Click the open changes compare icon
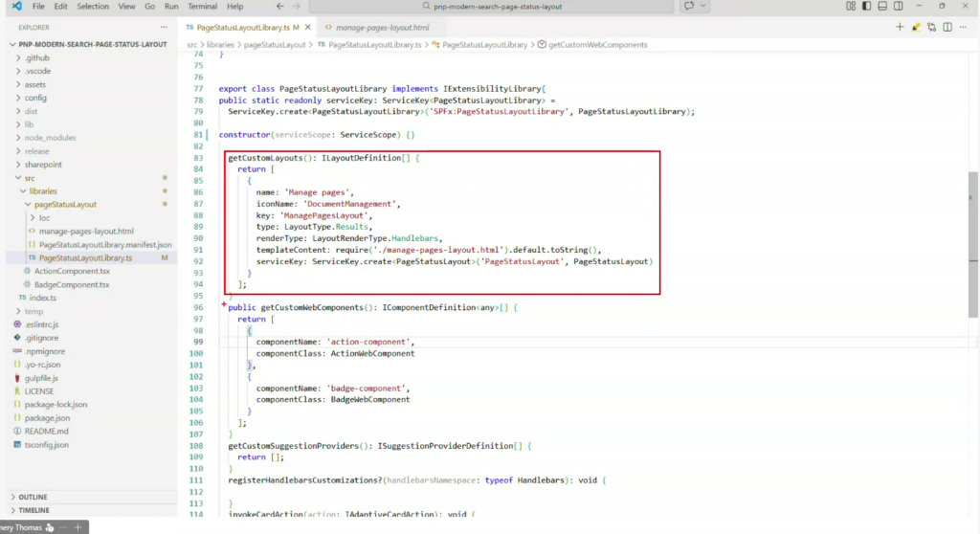This screenshot has width=980, height=534. pos(932,27)
